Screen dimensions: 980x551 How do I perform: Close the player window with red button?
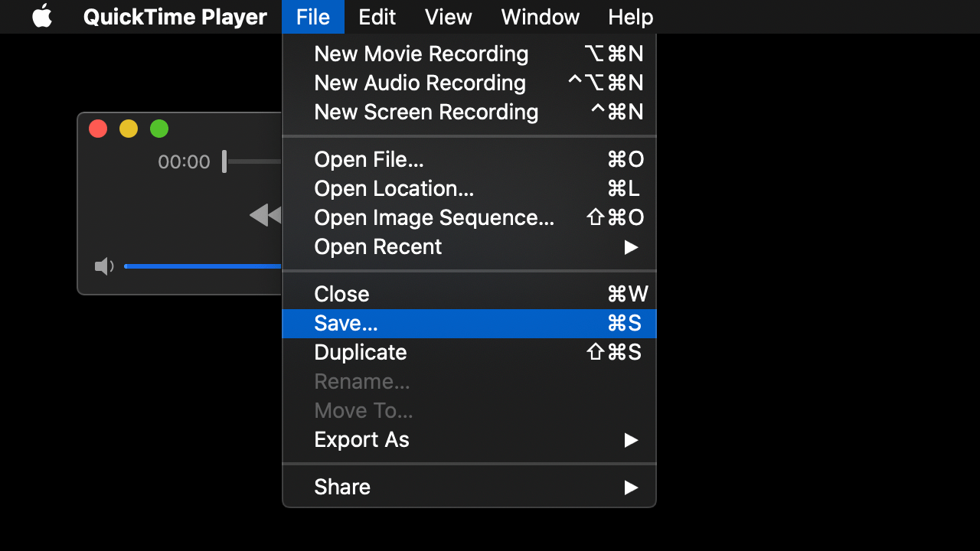(98, 129)
